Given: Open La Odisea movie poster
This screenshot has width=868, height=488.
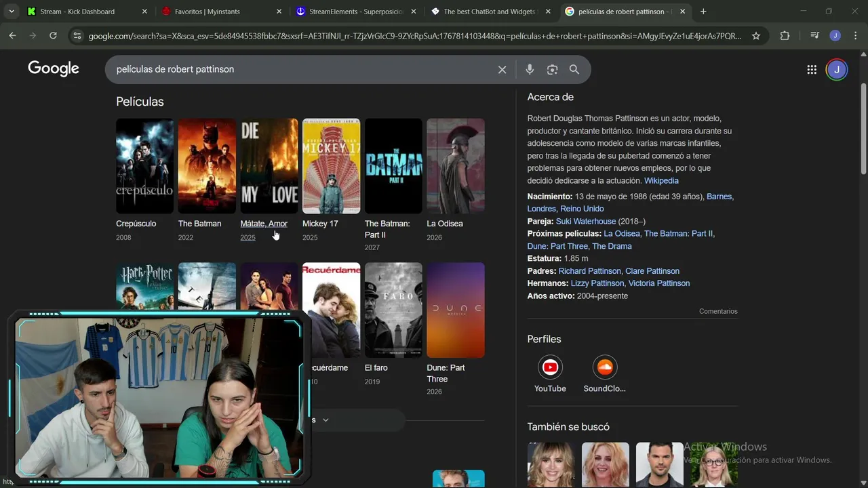Looking at the screenshot, I should (x=456, y=166).
